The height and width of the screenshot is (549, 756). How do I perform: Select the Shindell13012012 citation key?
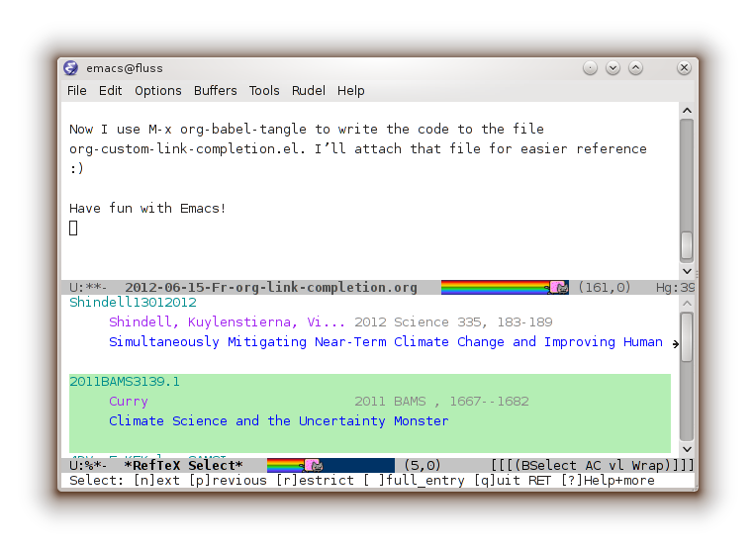[133, 303]
